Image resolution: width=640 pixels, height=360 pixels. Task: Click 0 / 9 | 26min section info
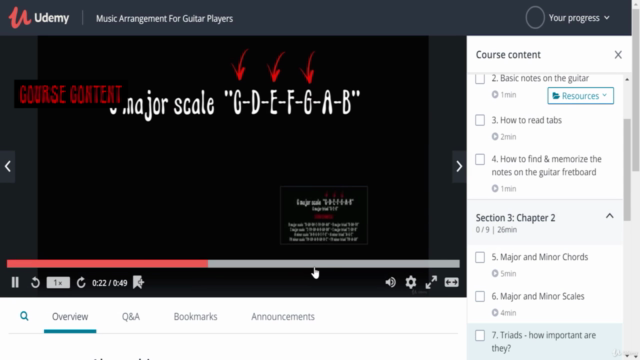click(496, 230)
